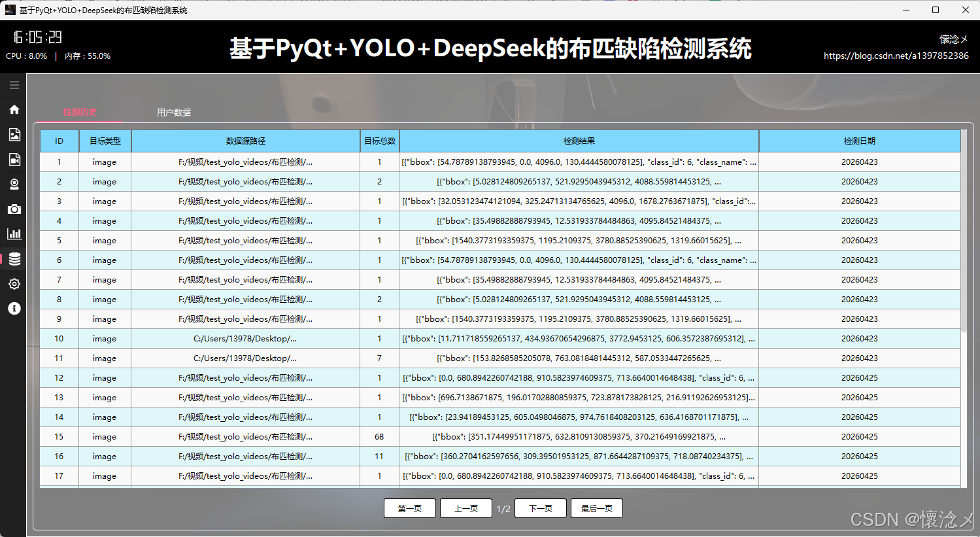Select ID cell of row 15

point(59,437)
